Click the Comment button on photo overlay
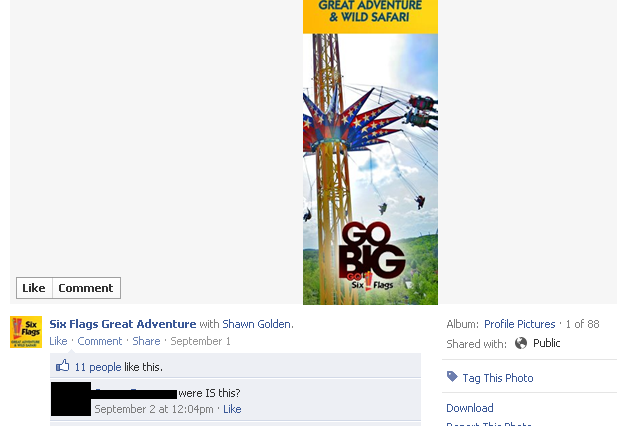The height and width of the screenshot is (426, 617). coord(86,288)
